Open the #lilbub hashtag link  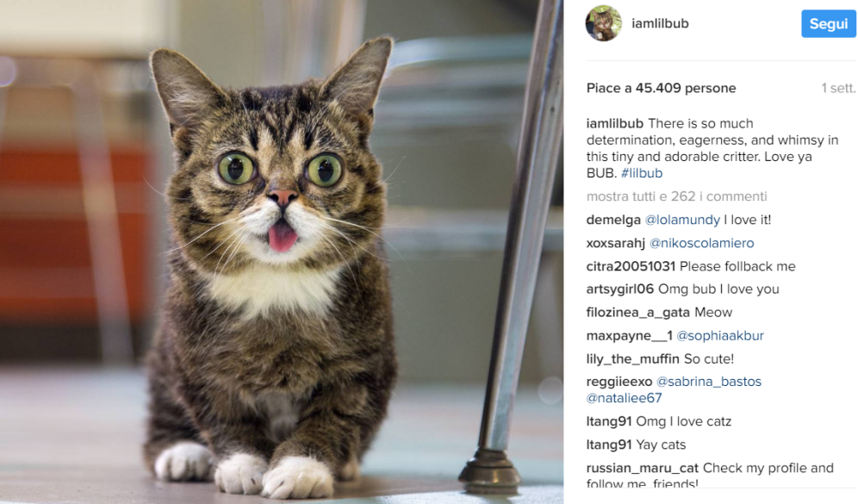click(641, 173)
